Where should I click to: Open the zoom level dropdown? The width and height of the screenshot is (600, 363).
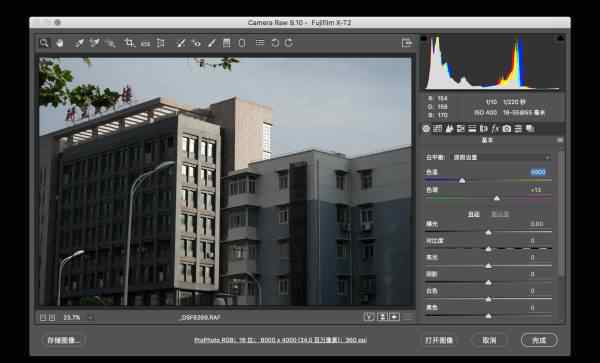pos(91,317)
